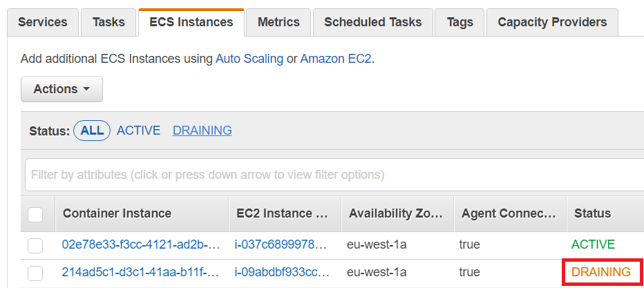Open the Capacity Providers tab
The image size is (644, 288).
pyautogui.click(x=552, y=22)
